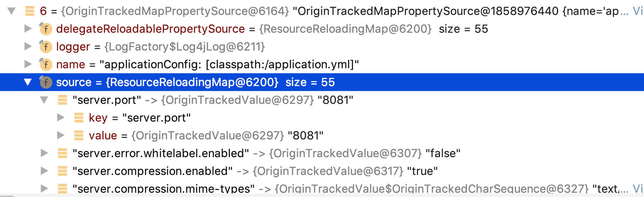Click the entry icon for "server.error.whitelabel.enabled"

pyautogui.click(x=62, y=153)
